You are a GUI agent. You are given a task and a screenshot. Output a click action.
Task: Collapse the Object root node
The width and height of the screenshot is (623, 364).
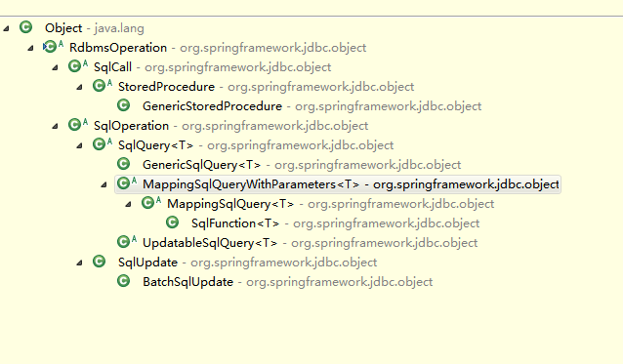click(6, 28)
